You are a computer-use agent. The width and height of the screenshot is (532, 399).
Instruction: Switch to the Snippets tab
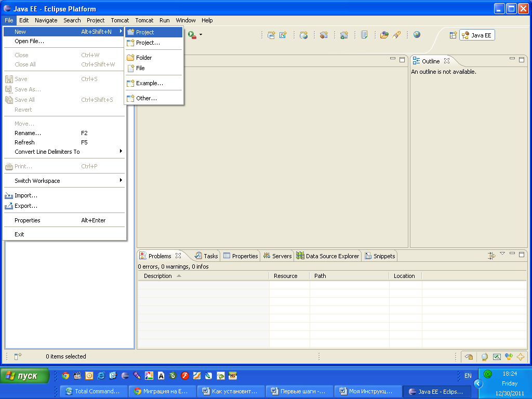pyautogui.click(x=380, y=256)
